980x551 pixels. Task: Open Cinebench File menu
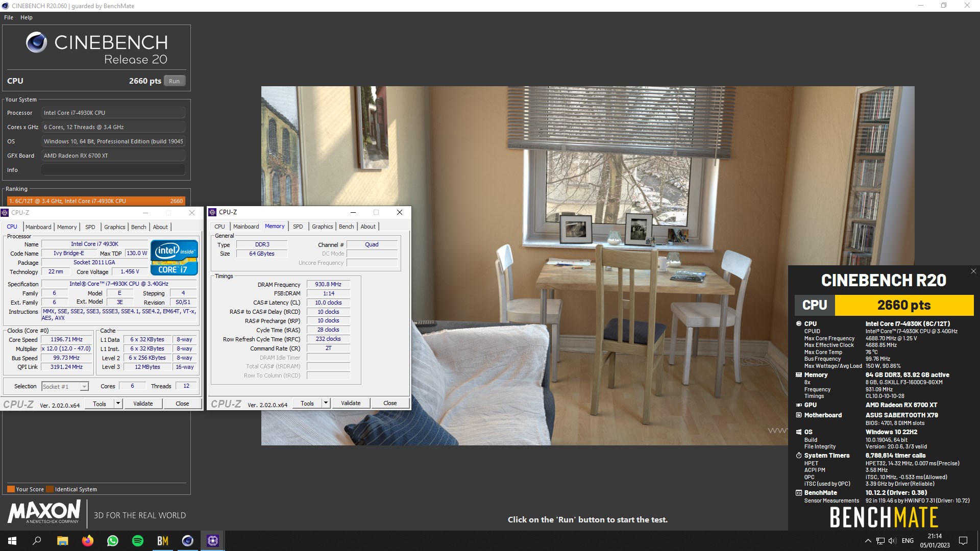coord(9,17)
